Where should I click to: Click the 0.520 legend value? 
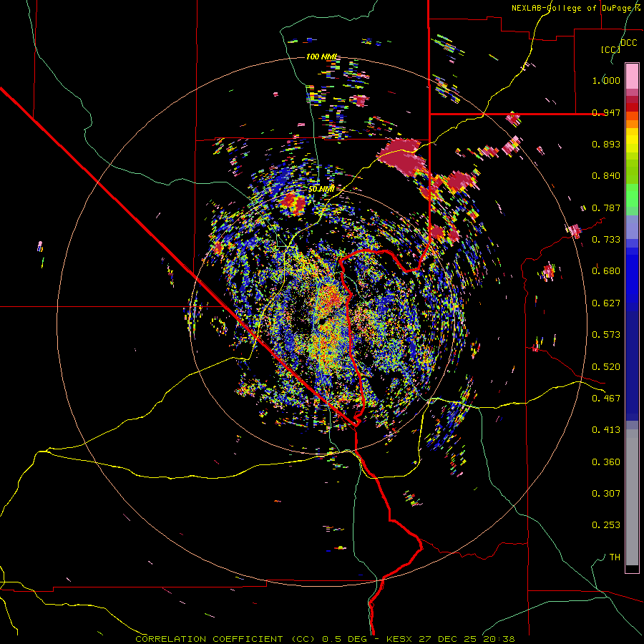pos(606,367)
